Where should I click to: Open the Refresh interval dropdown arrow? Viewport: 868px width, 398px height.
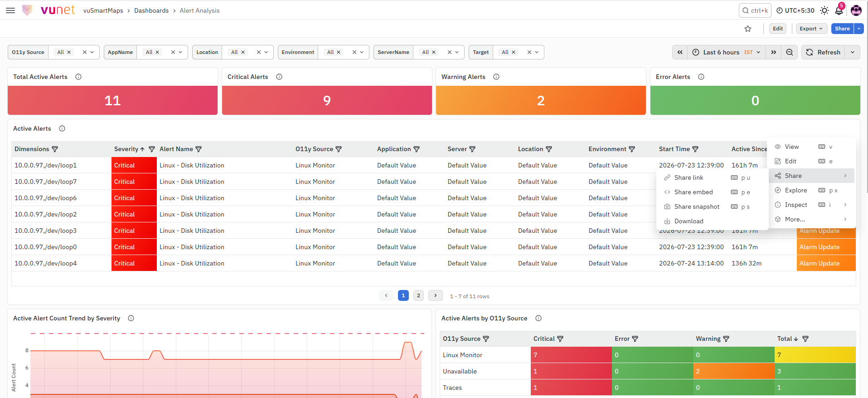(853, 52)
